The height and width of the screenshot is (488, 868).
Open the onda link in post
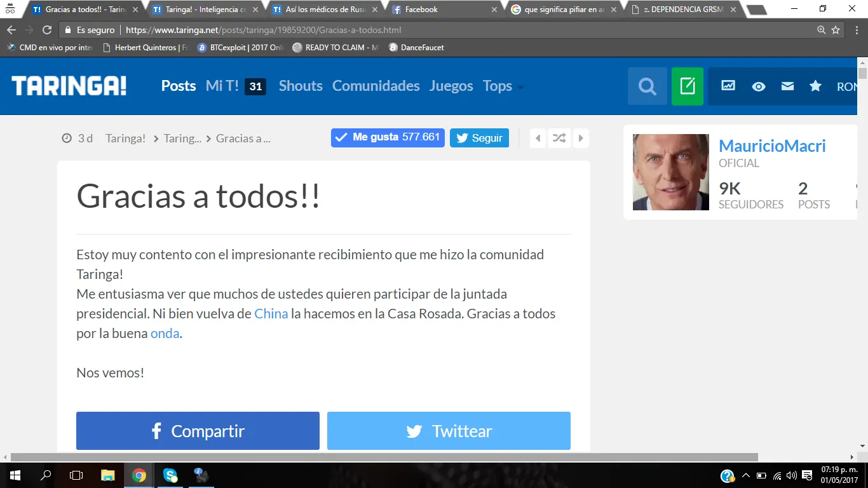click(x=165, y=333)
